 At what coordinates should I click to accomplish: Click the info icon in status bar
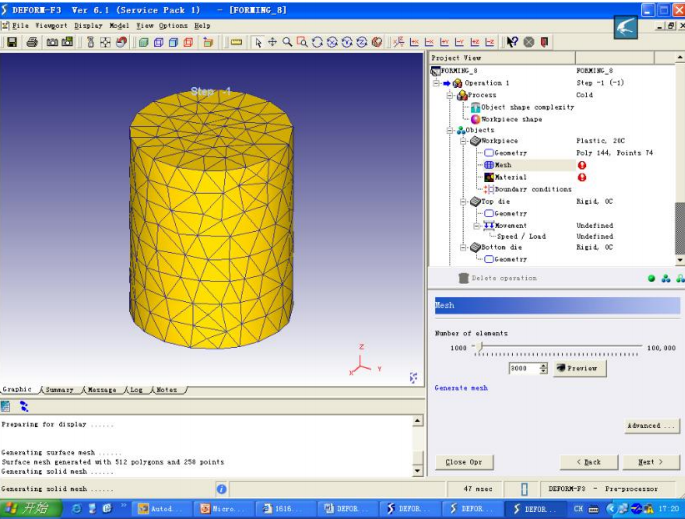click(221, 489)
